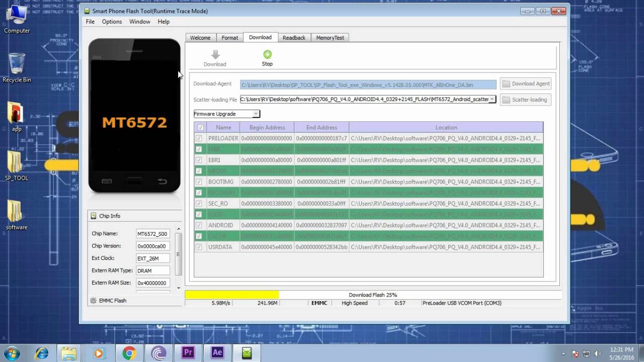644x362 pixels.
Task: Toggle the EBR1 checkbox
Action: click(x=199, y=160)
